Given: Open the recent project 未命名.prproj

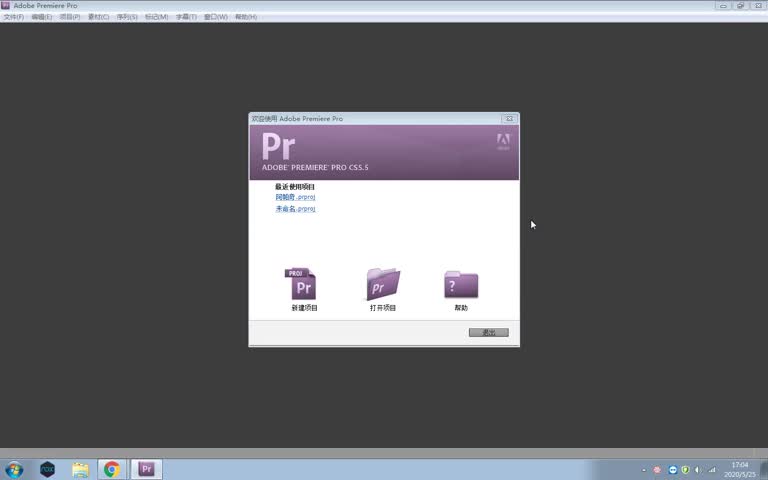Looking at the screenshot, I should coord(295,209).
